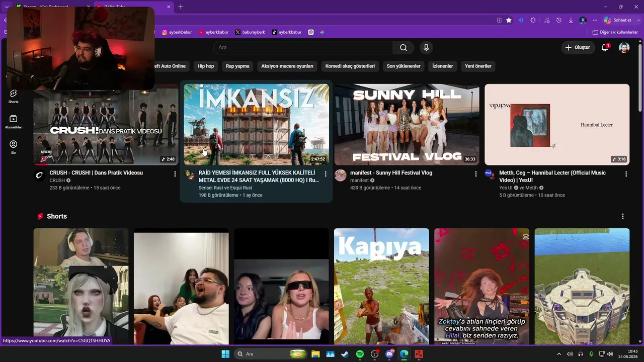Open YouTube notifications bell
644x362 pixels.
[605, 48]
